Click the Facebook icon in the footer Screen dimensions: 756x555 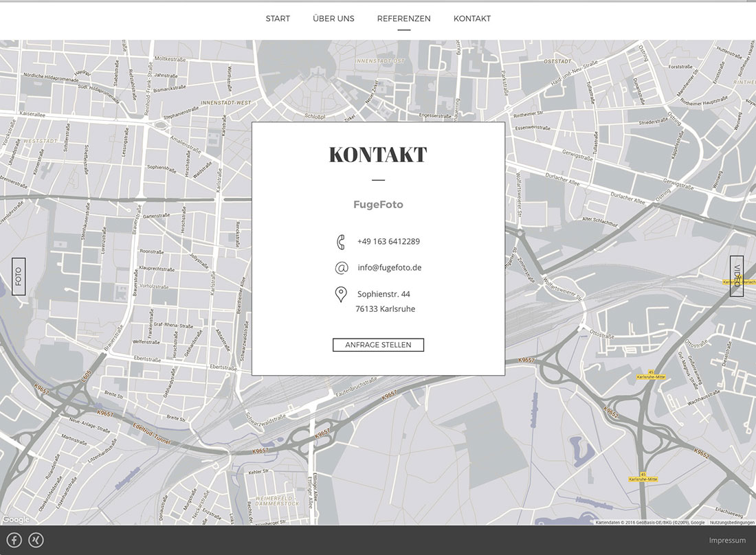(x=14, y=540)
